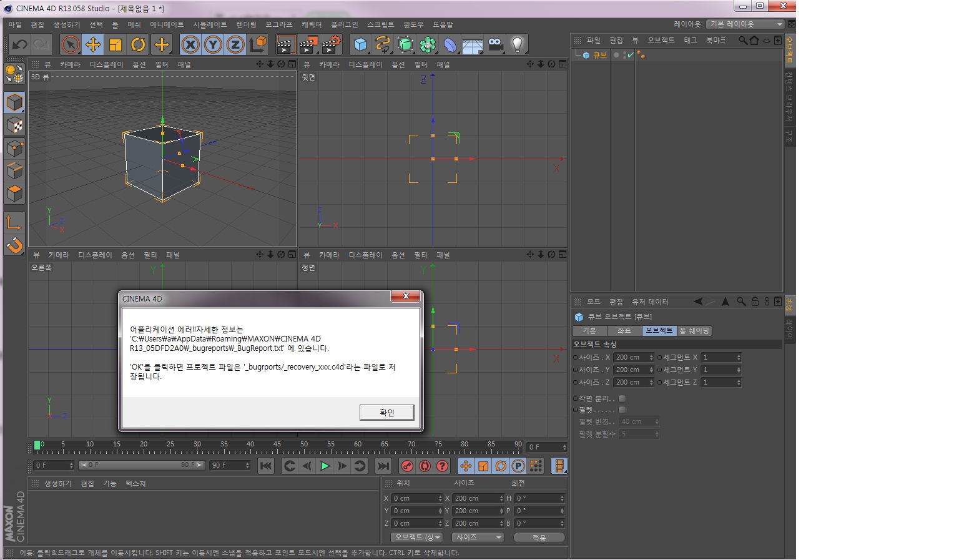
Task: Switch to Model mode in left palette
Action: pyautogui.click(x=14, y=102)
